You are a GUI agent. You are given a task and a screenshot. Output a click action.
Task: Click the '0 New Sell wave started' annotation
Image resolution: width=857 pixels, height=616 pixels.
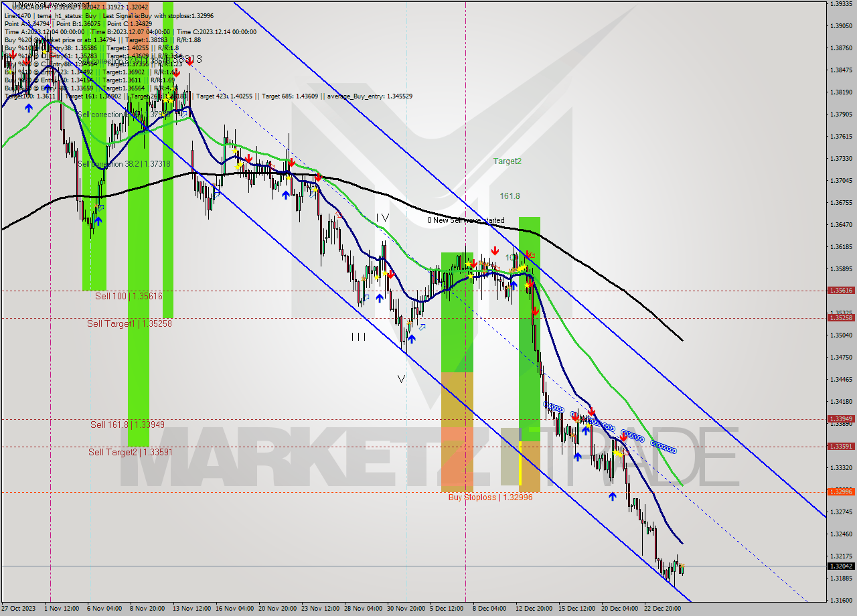click(x=466, y=220)
